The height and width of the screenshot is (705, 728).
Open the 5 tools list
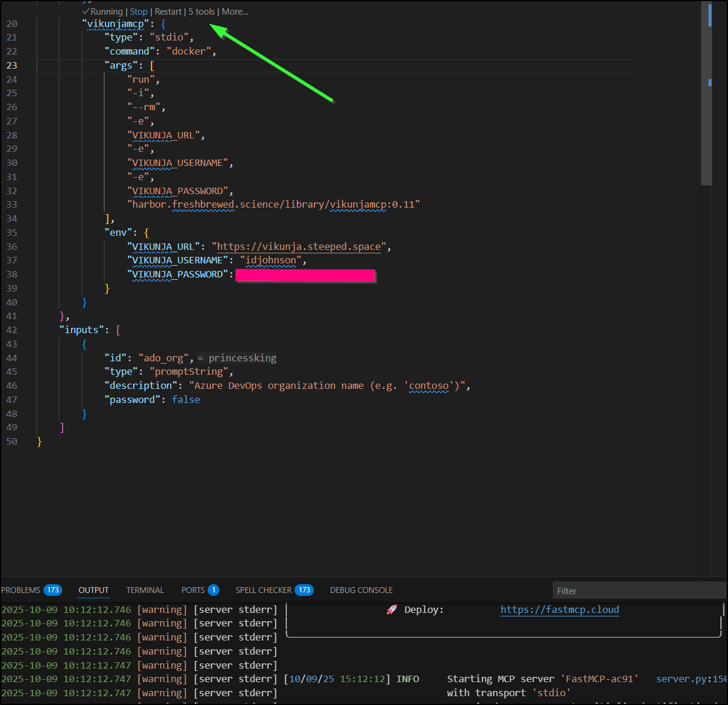[202, 12]
